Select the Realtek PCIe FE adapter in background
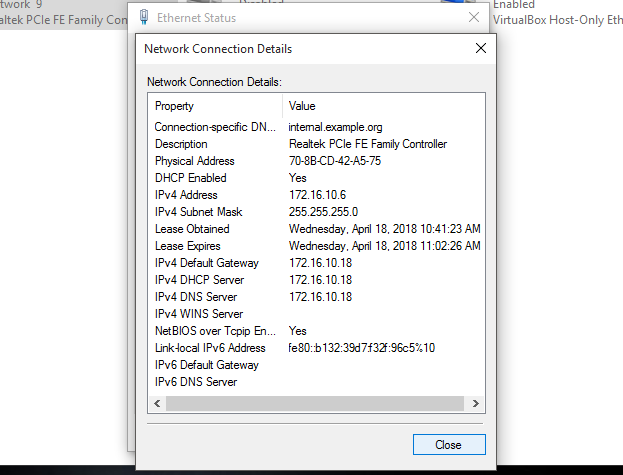 coord(62,18)
